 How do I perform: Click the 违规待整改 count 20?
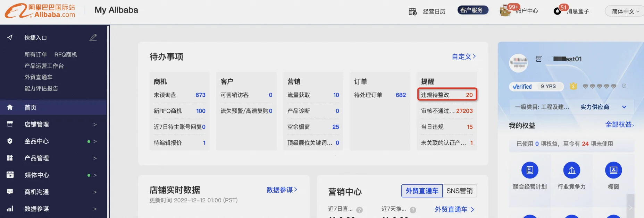click(x=469, y=95)
